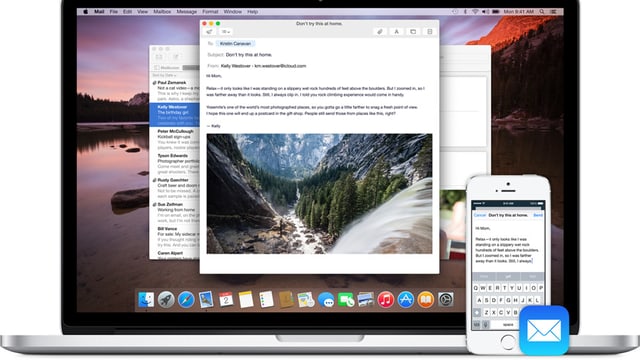Click the Wi-Fi status icon
The width and height of the screenshot is (640, 360).
[475, 12]
